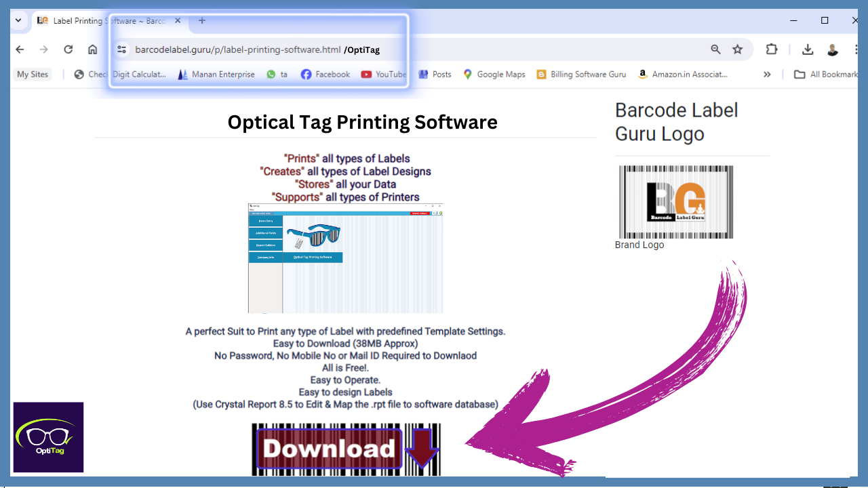868x488 pixels.
Task: Go to browser home icon
Action: (93, 49)
